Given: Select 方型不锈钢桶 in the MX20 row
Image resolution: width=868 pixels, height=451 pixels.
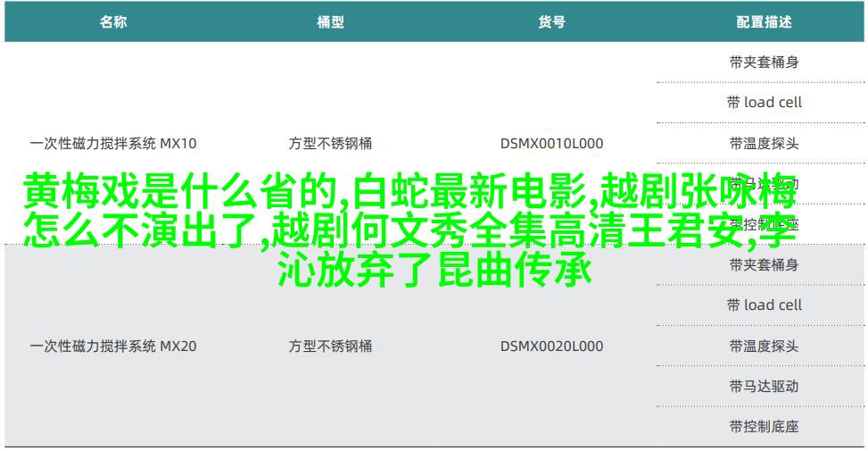Looking at the screenshot, I should click(x=330, y=346).
